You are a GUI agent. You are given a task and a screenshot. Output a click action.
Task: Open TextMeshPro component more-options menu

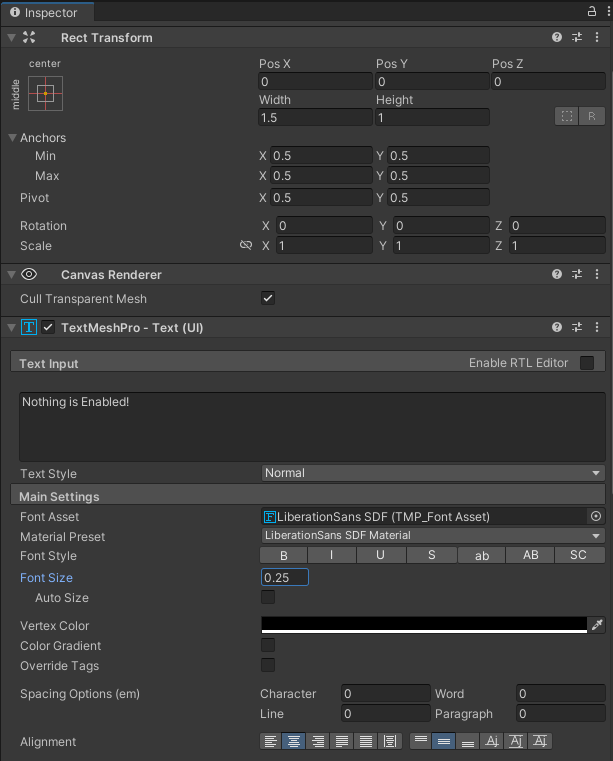[597, 327]
